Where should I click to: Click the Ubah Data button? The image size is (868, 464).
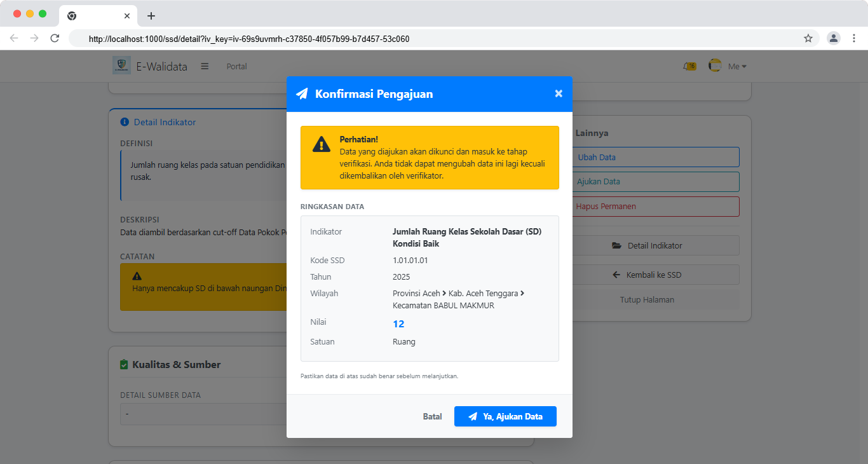pos(656,157)
